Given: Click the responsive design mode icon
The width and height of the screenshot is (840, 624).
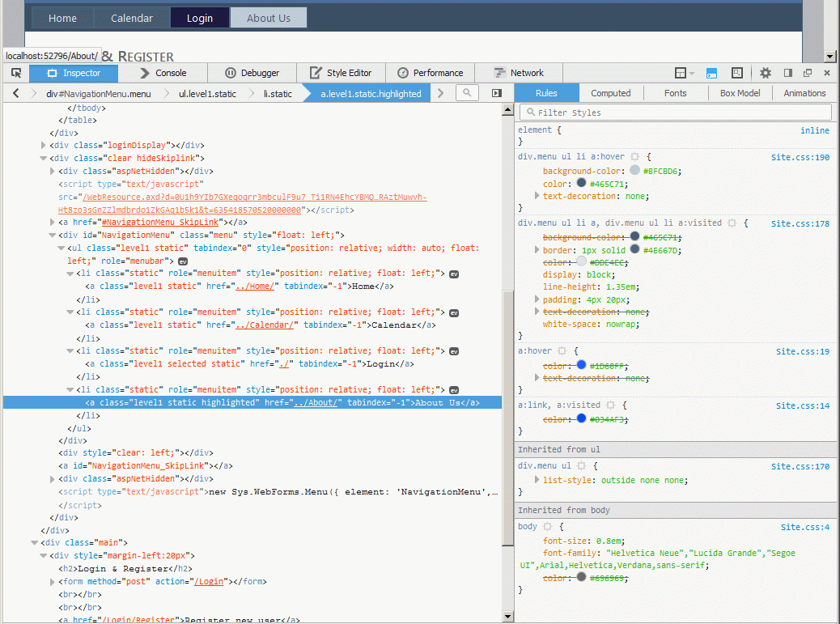Looking at the screenshot, I should (x=737, y=73).
